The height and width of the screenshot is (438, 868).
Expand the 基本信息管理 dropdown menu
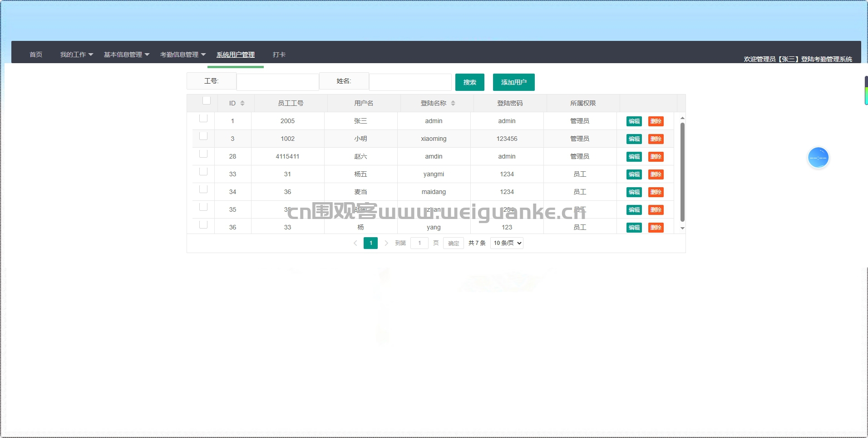126,55
